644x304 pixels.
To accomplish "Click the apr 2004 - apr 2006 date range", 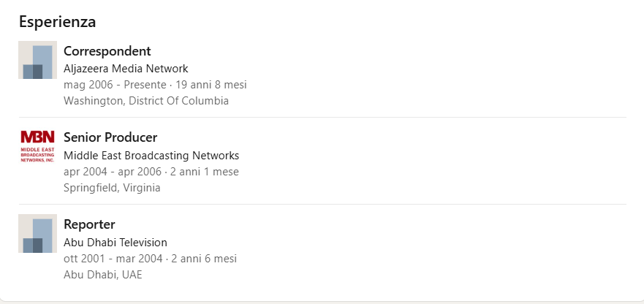I will [x=113, y=172].
